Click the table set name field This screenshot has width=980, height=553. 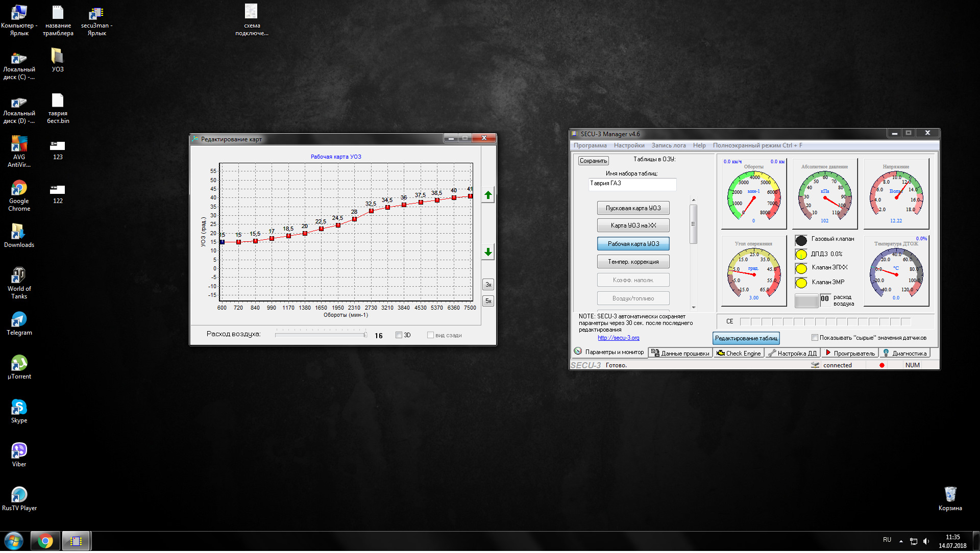[x=632, y=184]
